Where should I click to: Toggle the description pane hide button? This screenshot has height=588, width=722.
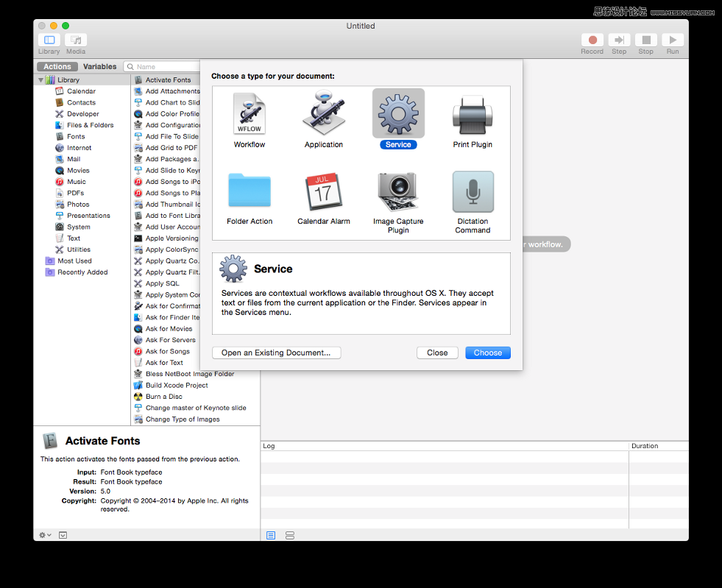[x=63, y=535]
